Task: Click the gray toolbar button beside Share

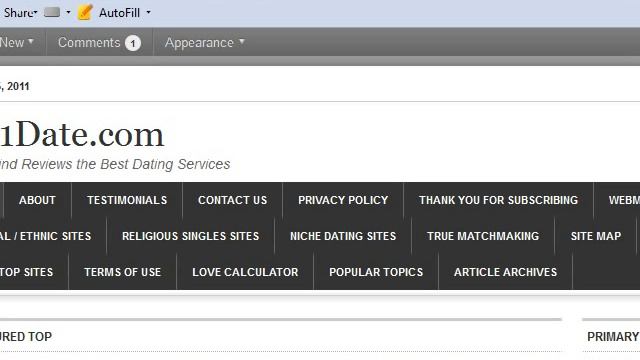Action: [x=52, y=12]
